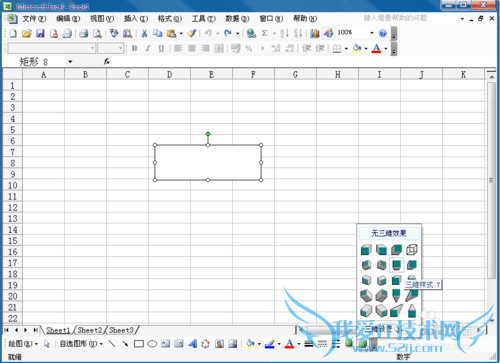Select the Rectangle tool on Drawing toolbar

pos(139,343)
